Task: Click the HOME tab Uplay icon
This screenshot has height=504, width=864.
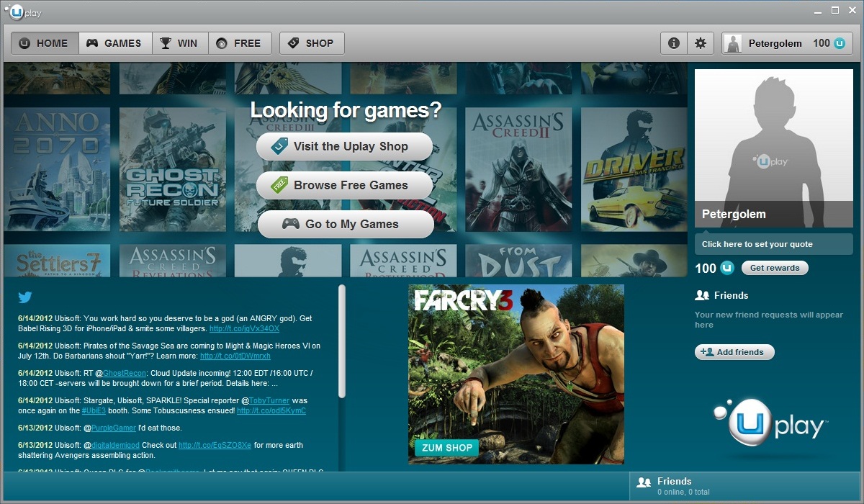Action: click(x=24, y=43)
